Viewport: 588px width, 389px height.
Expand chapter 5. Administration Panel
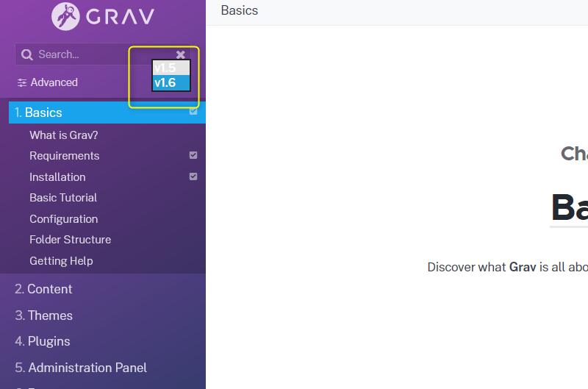81,368
